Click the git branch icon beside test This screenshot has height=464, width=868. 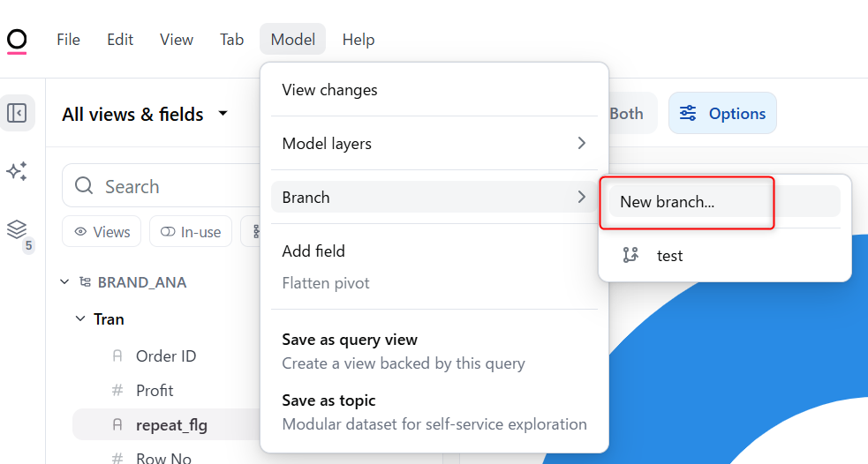[x=630, y=255]
